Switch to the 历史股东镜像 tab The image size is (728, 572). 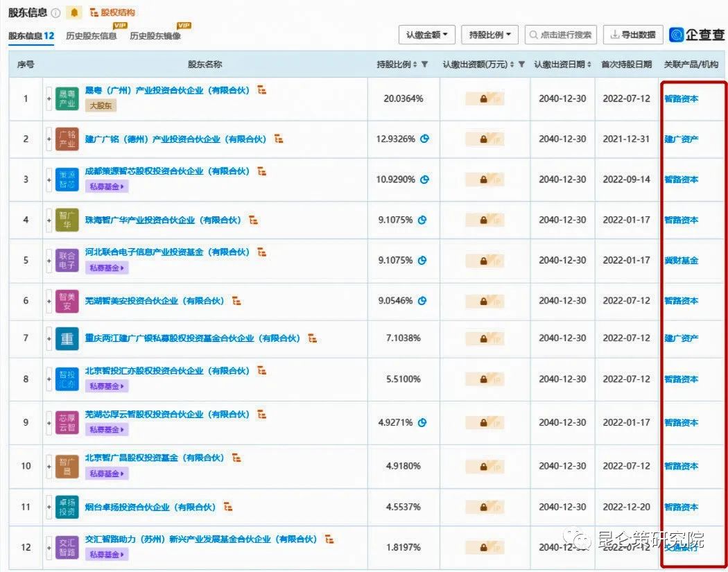click(x=155, y=35)
